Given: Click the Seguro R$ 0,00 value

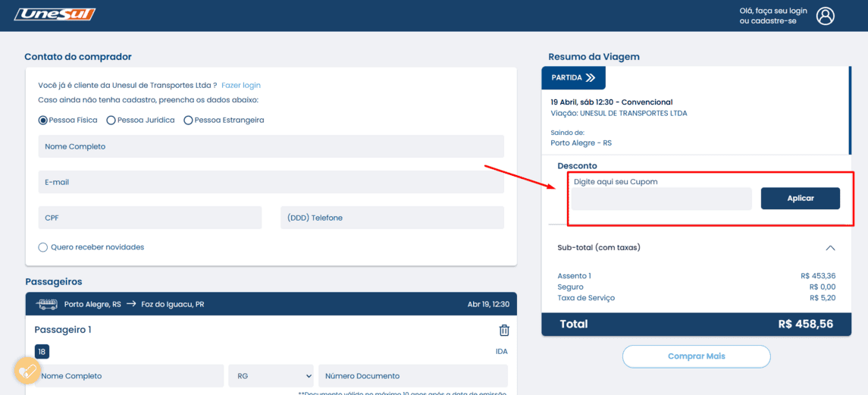Looking at the screenshot, I should point(822,287).
